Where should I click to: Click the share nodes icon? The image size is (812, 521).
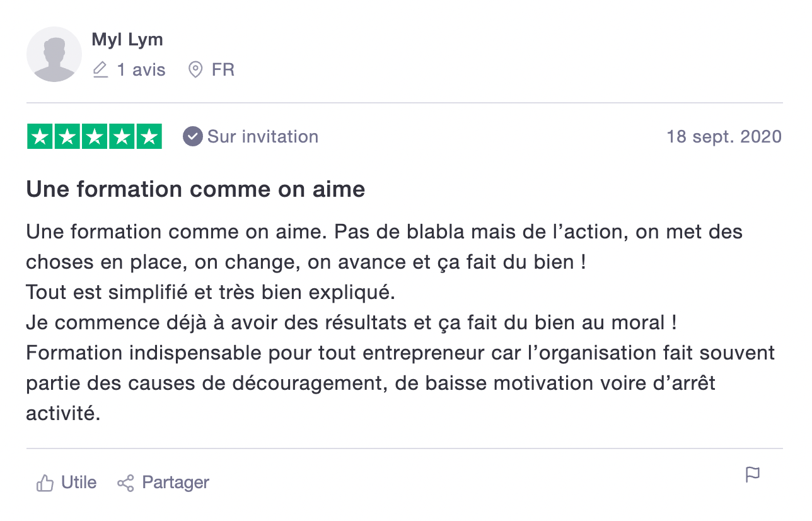coord(125,484)
